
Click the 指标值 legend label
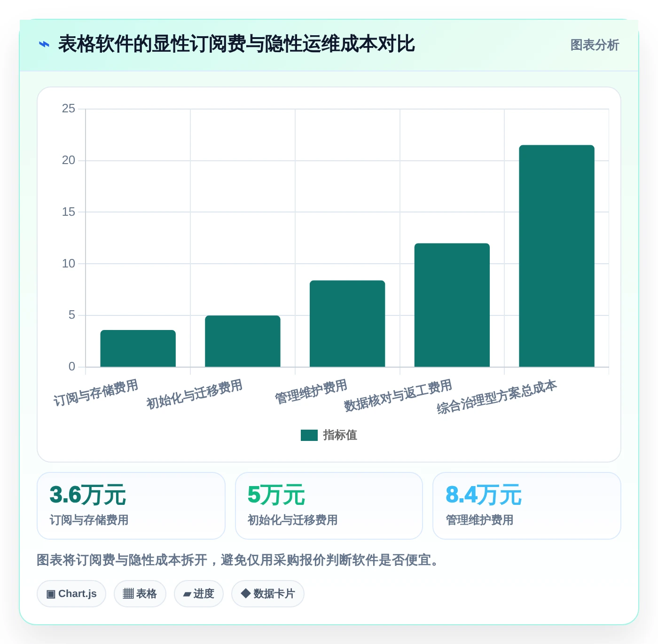[x=340, y=435]
